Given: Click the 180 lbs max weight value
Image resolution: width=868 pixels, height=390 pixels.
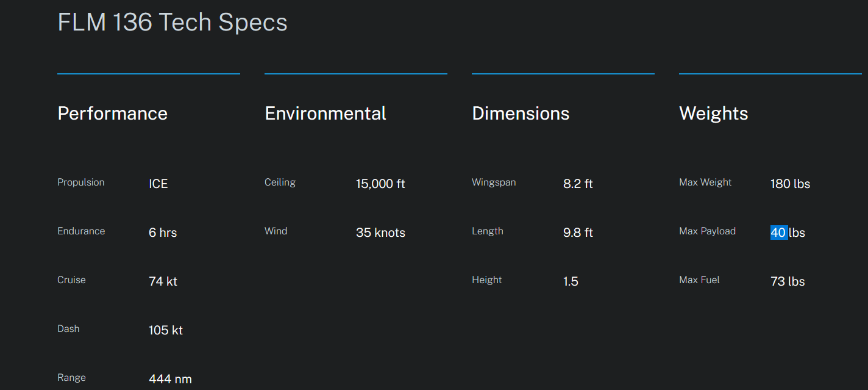Looking at the screenshot, I should pyautogui.click(x=790, y=184).
